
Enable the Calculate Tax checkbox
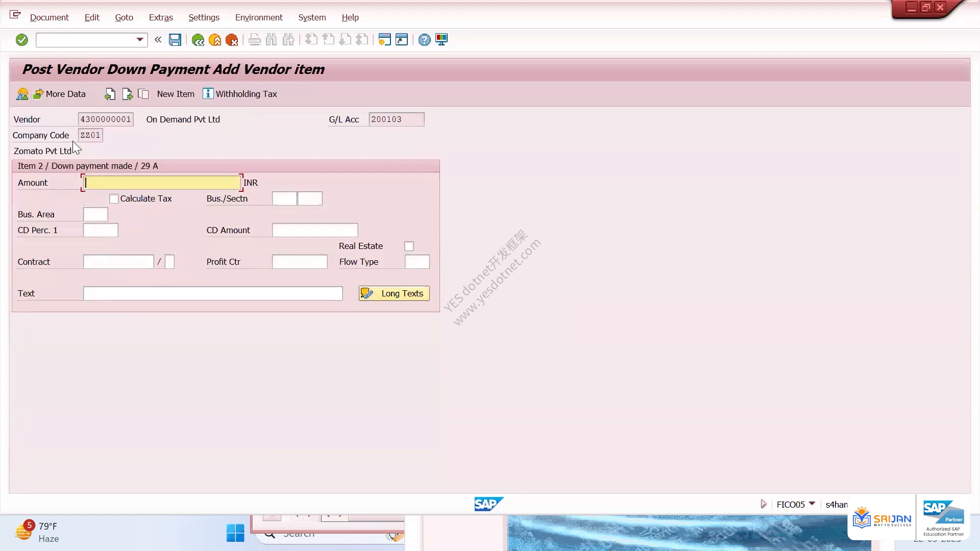pos(114,199)
